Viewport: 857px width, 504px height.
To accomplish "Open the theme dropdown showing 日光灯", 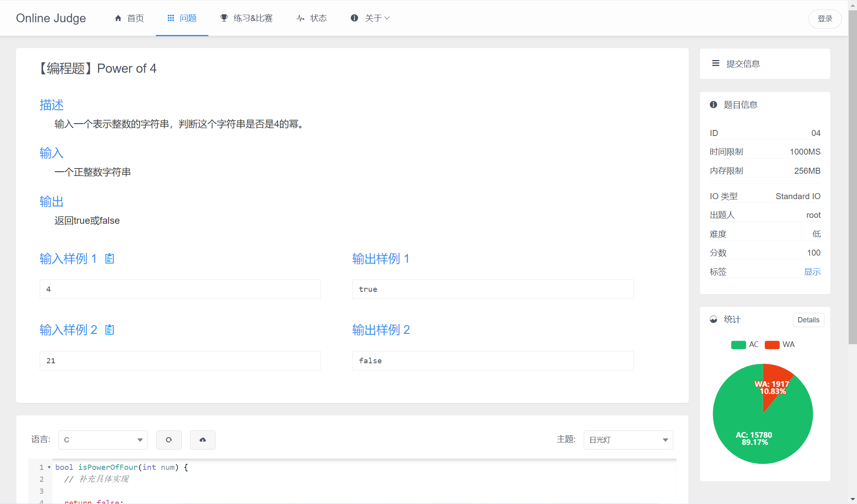I will pos(628,440).
